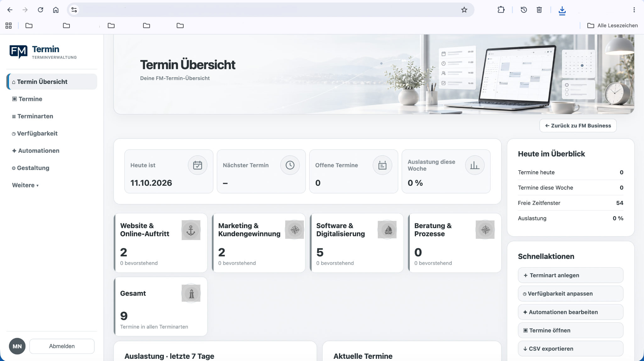The width and height of the screenshot is (644, 361).
Task: Click the Gesamt card title
Action: 133,293
